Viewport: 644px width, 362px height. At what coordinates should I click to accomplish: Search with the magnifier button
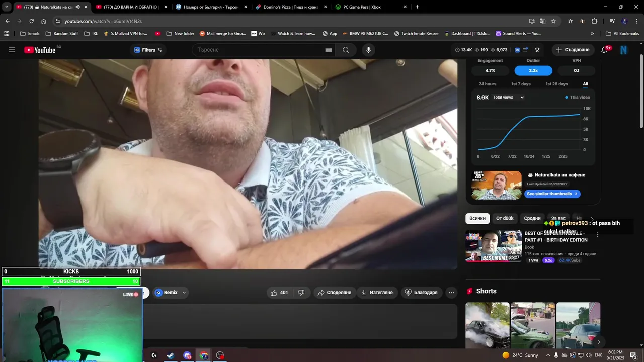point(346,50)
